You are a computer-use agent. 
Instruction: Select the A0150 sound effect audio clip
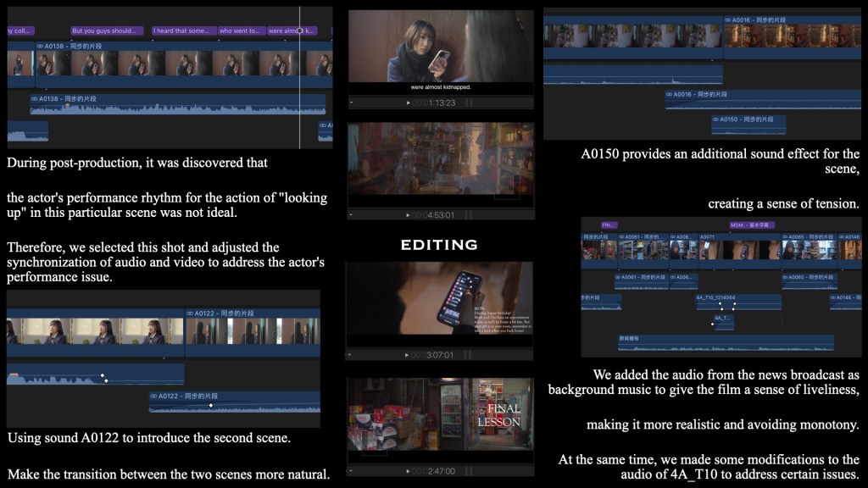tap(748, 124)
